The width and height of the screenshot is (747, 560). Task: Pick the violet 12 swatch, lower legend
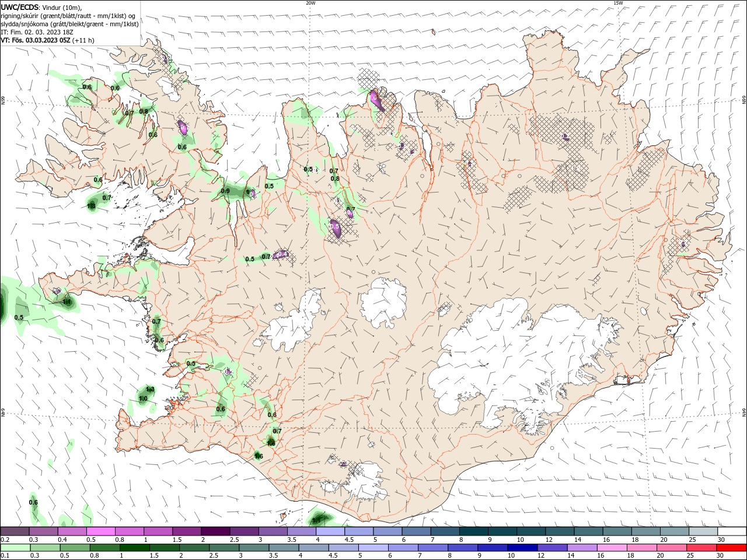click(552, 548)
